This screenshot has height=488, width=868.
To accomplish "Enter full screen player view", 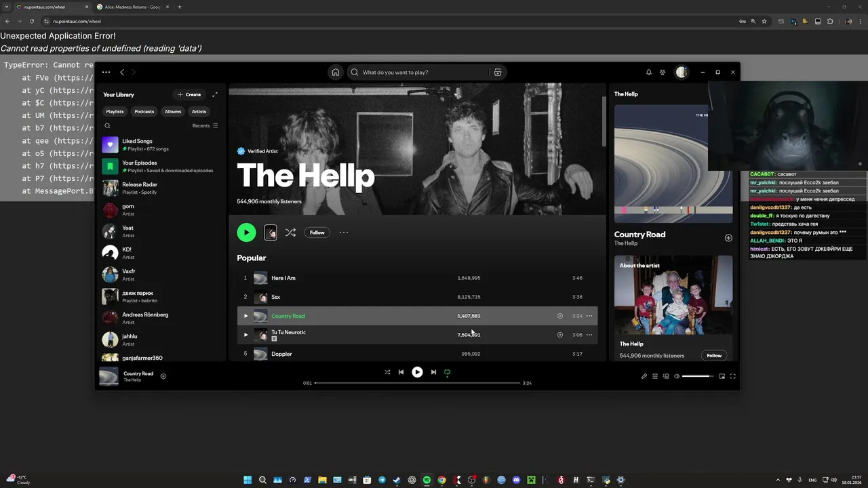I will point(732,376).
